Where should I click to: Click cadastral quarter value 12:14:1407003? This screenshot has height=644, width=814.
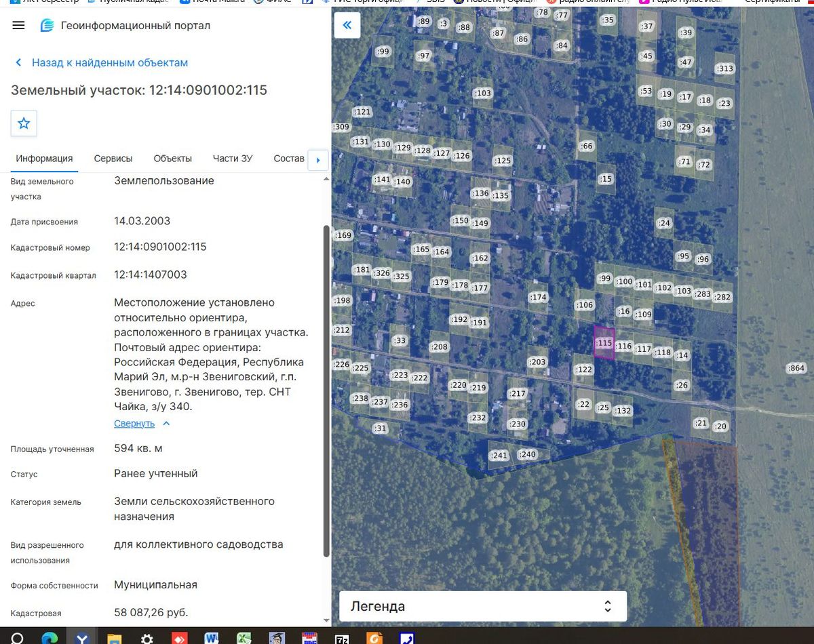click(151, 275)
